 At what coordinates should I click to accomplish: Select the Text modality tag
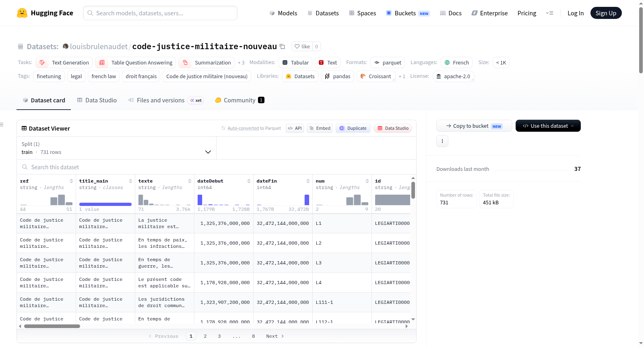tap(328, 62)
